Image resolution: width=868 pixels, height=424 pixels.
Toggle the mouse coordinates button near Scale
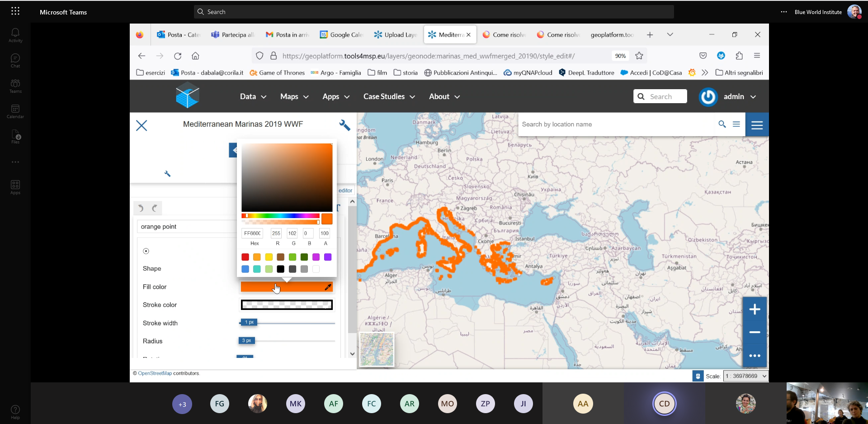click(698, 376)
